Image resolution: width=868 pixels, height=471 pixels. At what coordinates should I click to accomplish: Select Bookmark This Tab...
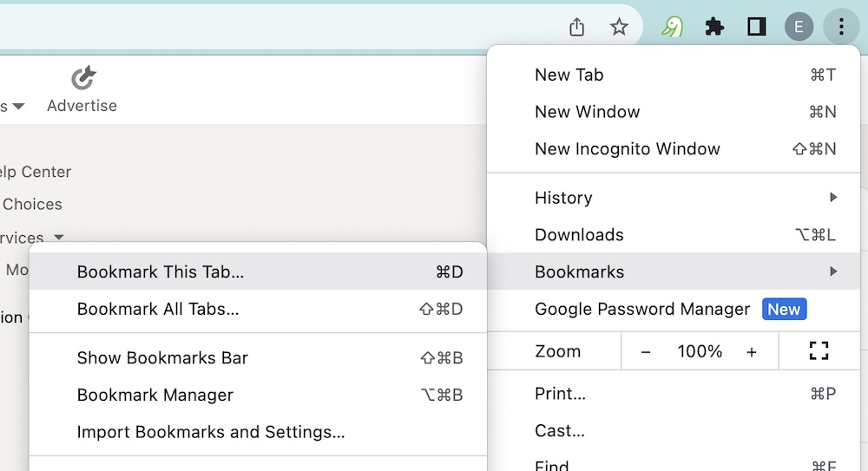click(x=258, y=271)
